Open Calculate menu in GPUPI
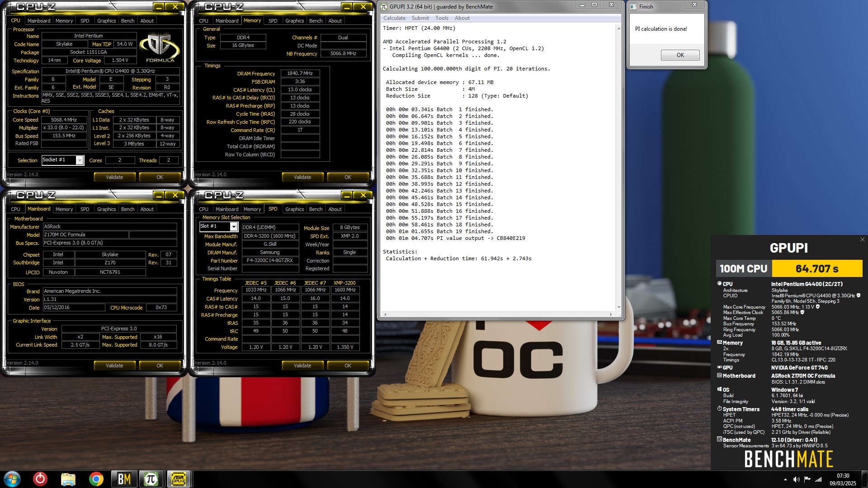Screen dimensions: 868x488 pos(394,18)
